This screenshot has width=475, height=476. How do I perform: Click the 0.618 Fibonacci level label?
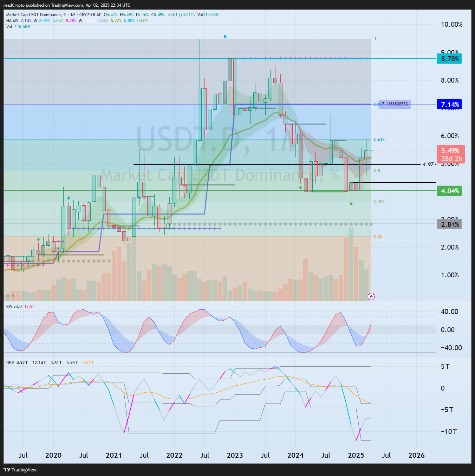pos(379,140)
